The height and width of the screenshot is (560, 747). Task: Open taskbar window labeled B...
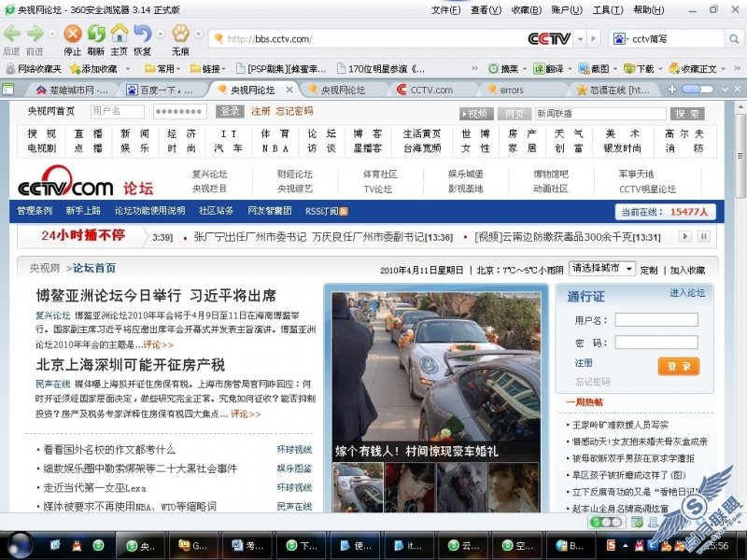coord(569,546)
